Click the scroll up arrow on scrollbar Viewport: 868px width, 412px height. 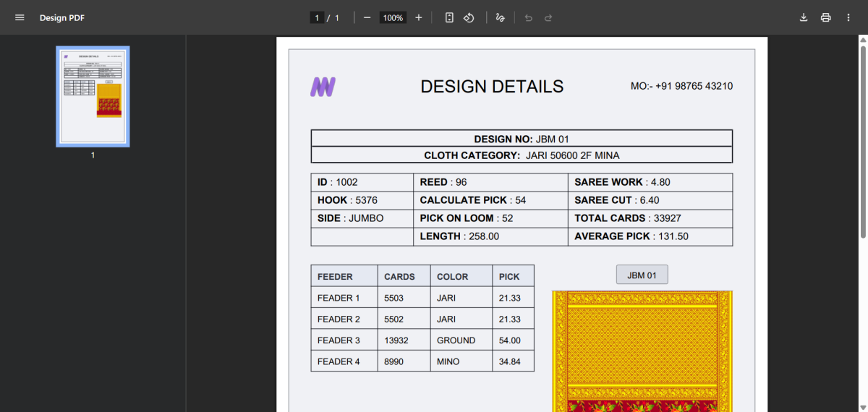tap(862, 40)
